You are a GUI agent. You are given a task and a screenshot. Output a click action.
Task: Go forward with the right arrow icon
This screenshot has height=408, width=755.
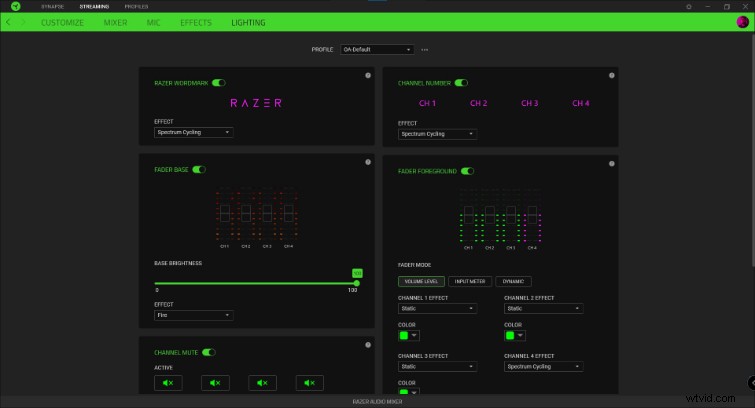pos(23,22)
